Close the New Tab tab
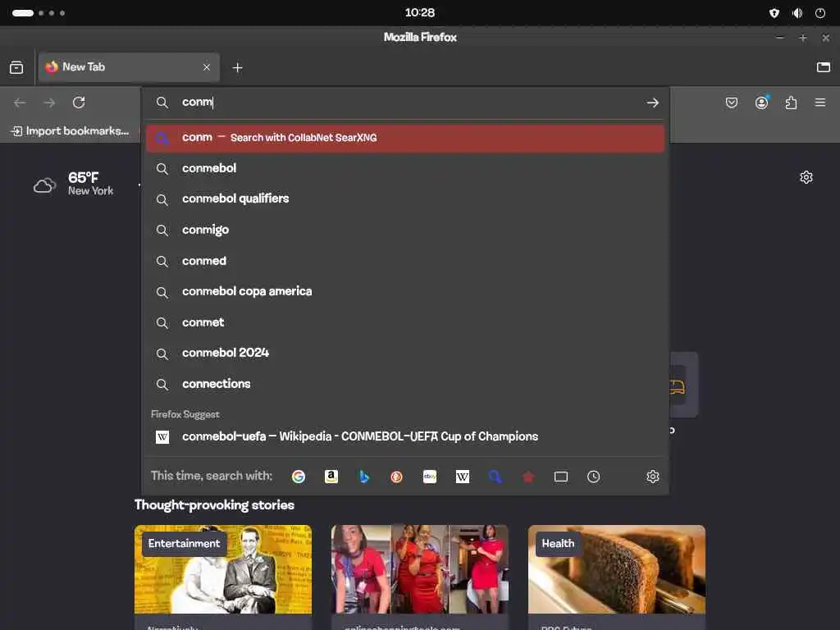840x630 pixels. (x=207, y=67)
